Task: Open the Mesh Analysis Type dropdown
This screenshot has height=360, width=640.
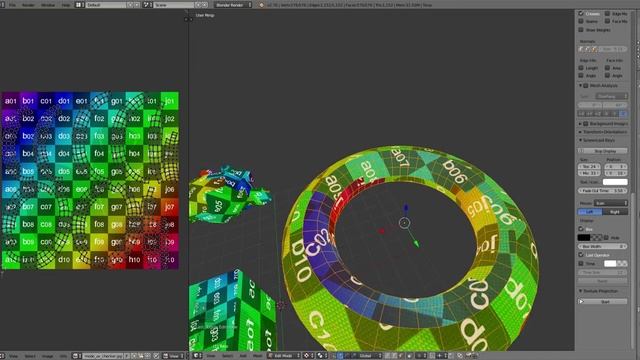Action: point(611,96)
